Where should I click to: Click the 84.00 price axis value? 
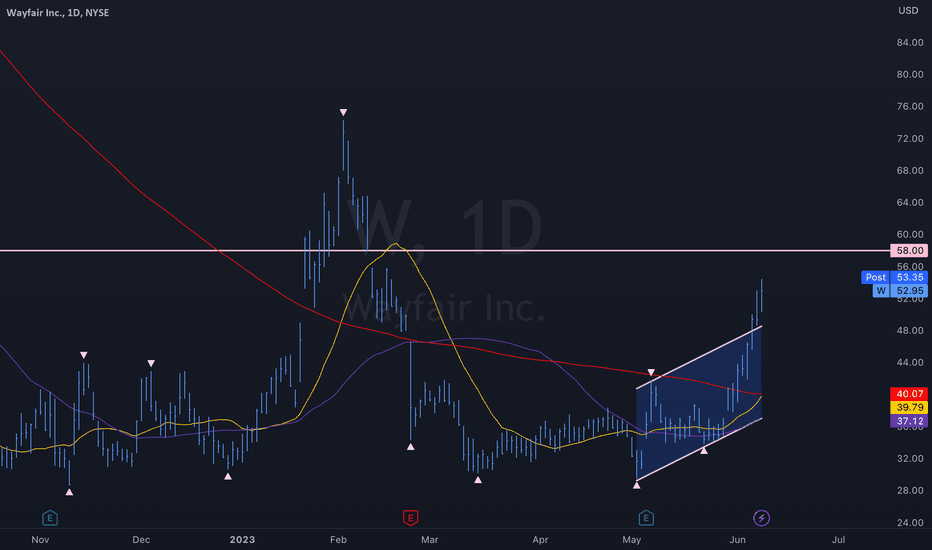[910, 43]
